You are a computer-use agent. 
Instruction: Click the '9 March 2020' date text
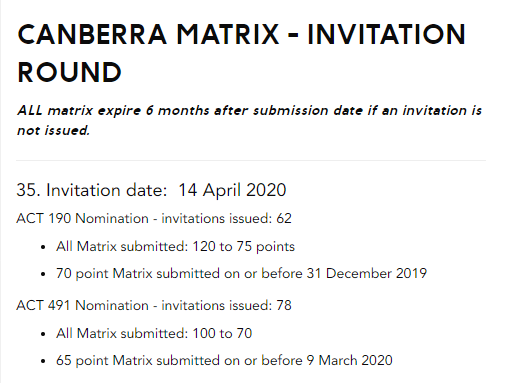click(x=350, y=360)
